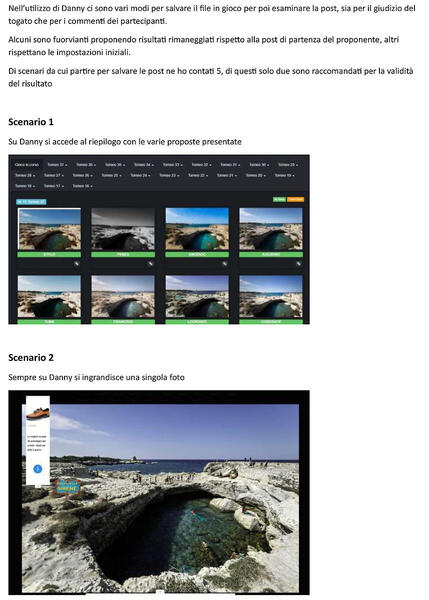The image size is (429, 600).
Task: Click the small orange button above thumbnails
Action: pyautogui.click(x=295, y=199)
